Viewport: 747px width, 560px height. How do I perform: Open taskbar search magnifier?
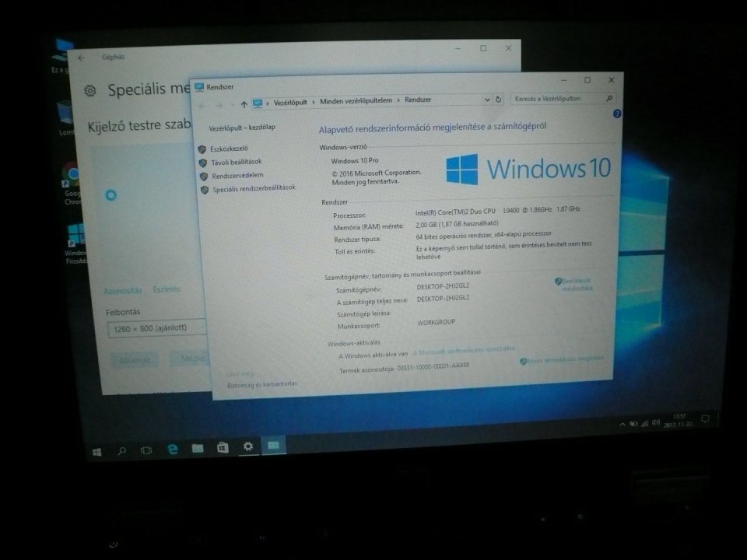[122, 450]
